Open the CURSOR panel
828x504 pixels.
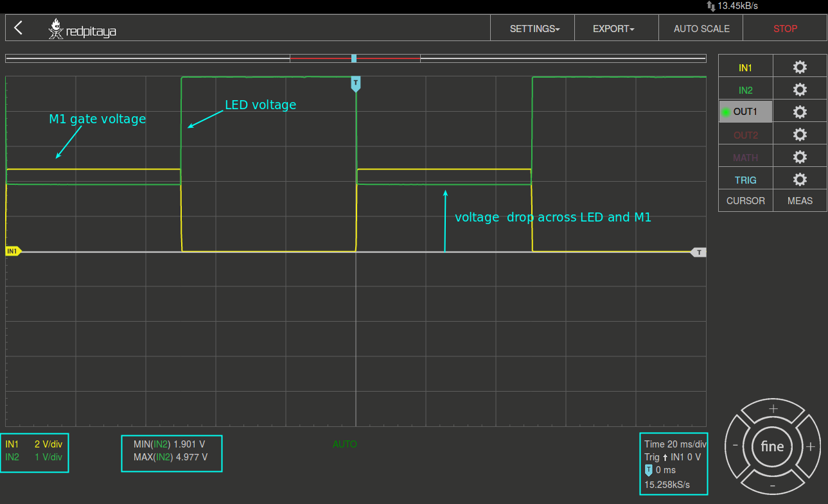[745, 201]
